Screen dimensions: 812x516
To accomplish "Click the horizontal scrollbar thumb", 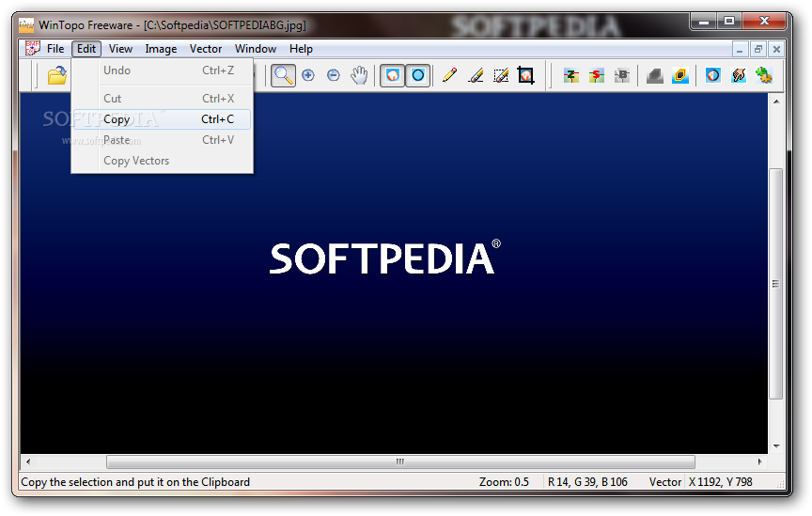I will [x=400, y=461].
